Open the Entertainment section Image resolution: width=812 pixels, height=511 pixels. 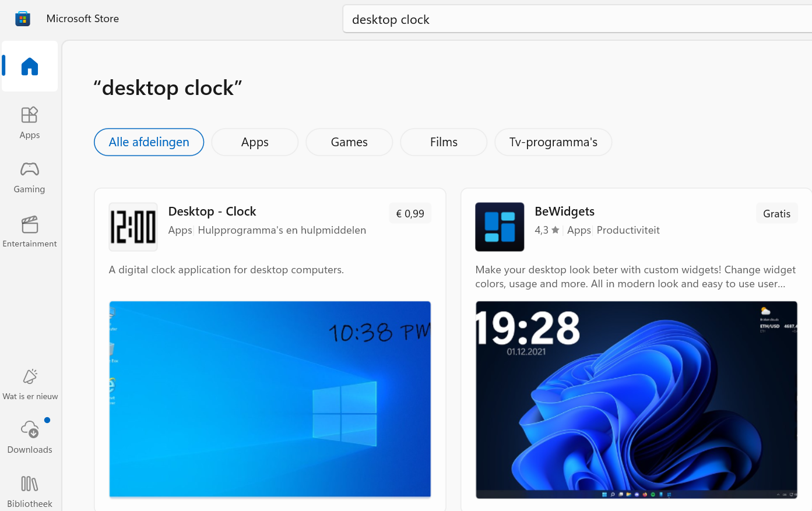[x=30, y=231]
